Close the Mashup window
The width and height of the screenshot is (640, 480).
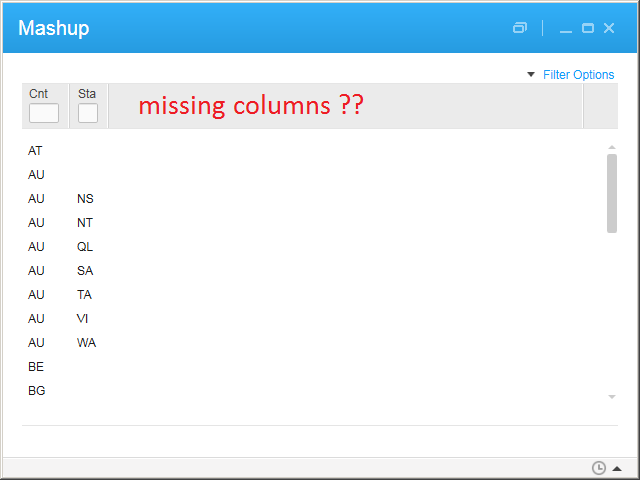609,28
